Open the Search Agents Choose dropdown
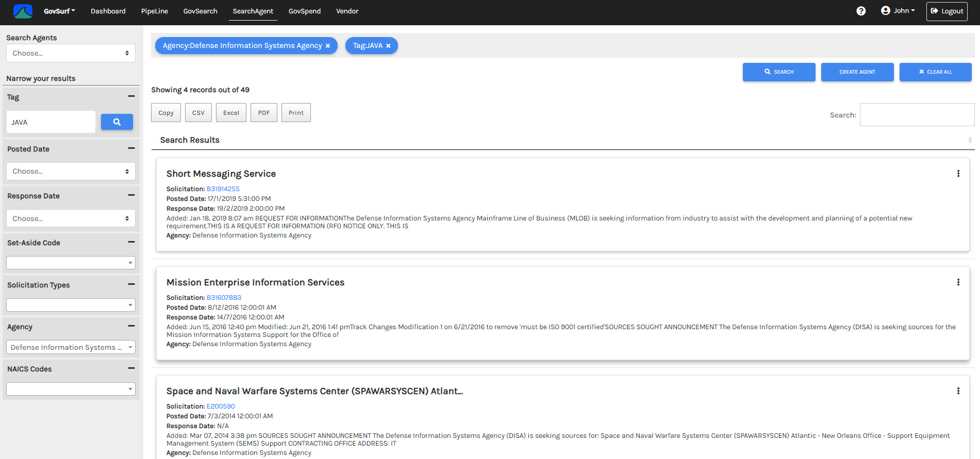Viewport: 980px width, 459px height. 71,53
